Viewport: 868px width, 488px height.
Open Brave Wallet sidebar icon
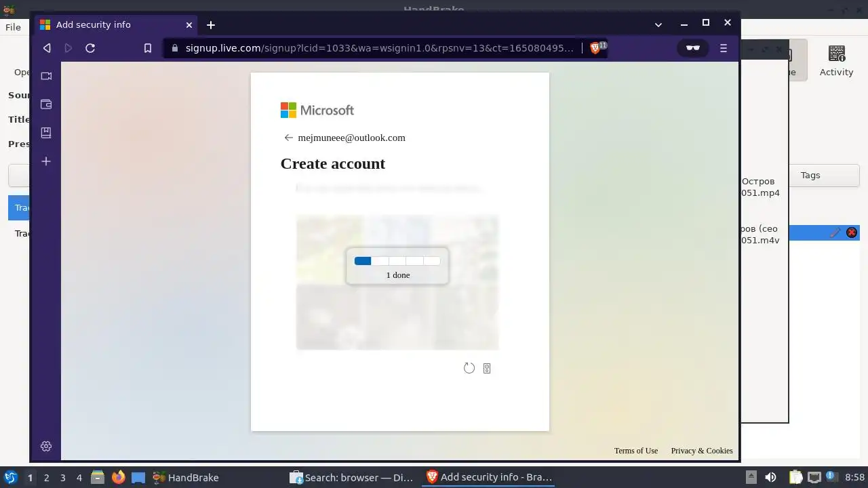[x=46, y=104]
